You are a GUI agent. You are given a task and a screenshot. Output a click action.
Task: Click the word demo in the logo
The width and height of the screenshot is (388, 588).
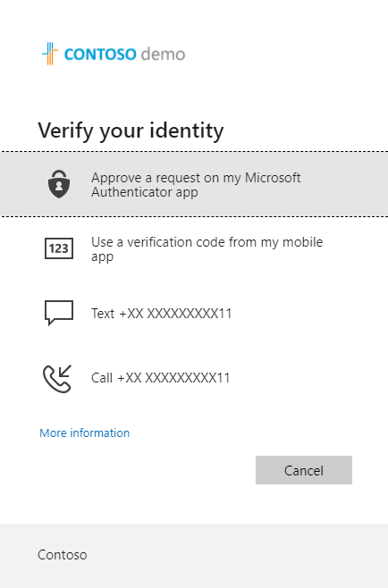click(x=163, y=55)
